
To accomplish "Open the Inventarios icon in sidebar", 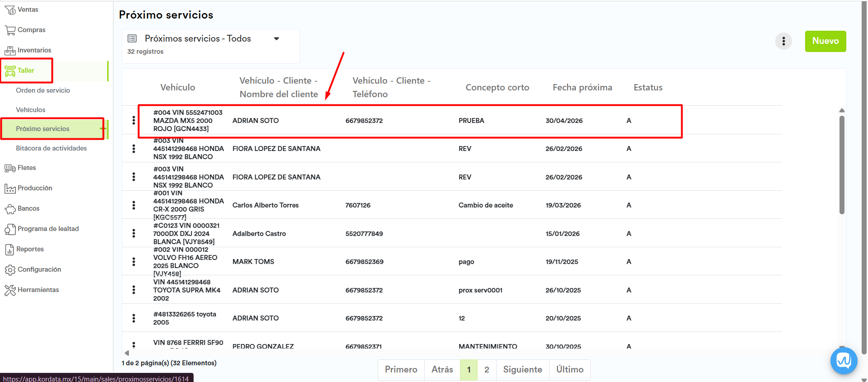I will pos(10,50).
